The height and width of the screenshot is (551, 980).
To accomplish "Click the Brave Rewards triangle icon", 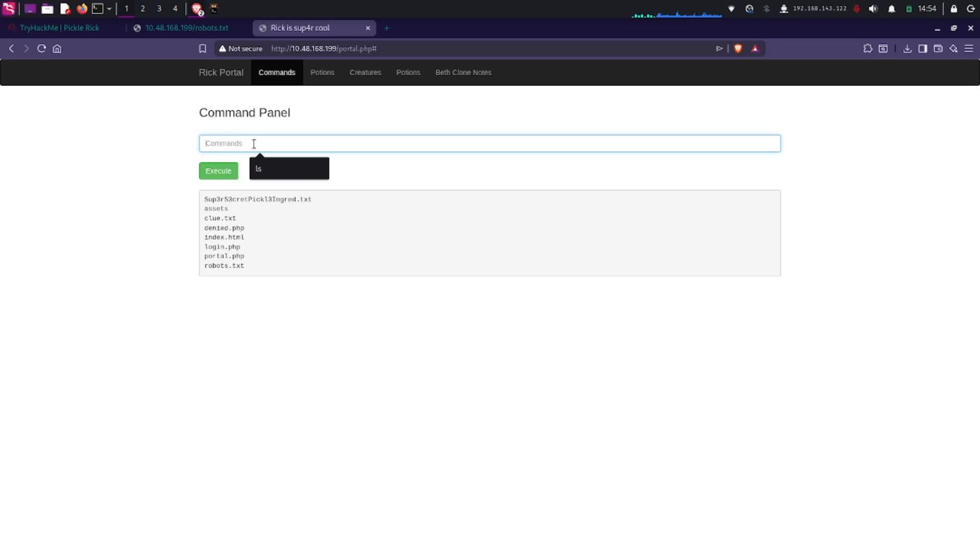I will (755, 48).
